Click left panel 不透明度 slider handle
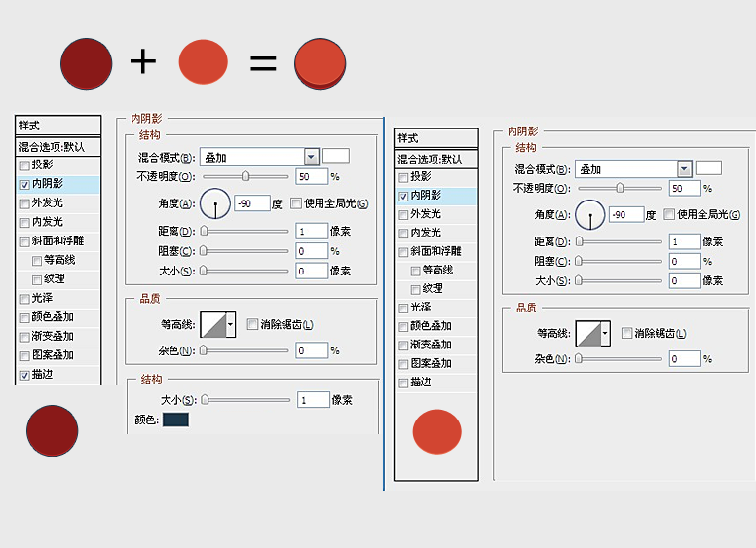756x548 pixels. click(246, 176)
